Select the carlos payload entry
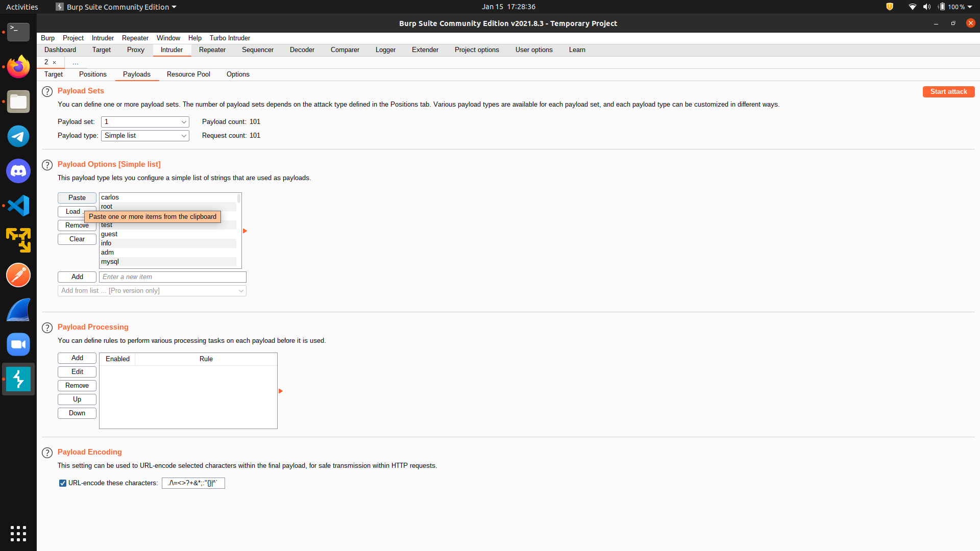The height and width of the screenshot is (551, 980). click(168, 197)
